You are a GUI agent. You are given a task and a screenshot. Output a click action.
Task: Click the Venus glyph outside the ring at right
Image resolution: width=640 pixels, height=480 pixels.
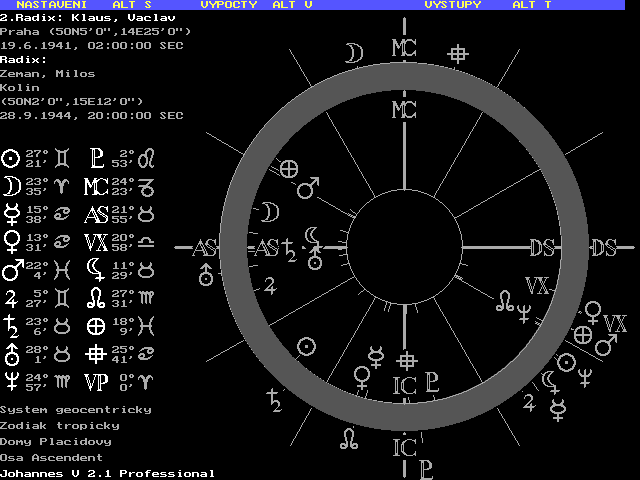tap(593, 313)
